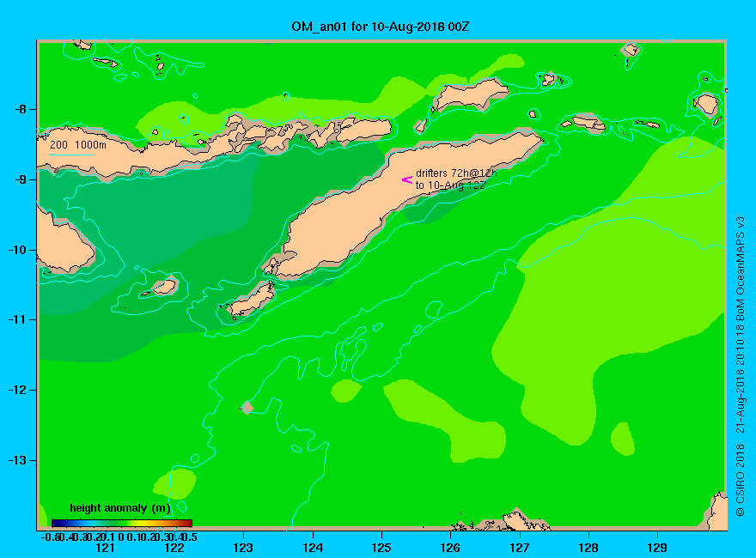
Task: Click the map title OM_an01 for 10-Aug-2018 00Z
Action: [380, 27]
